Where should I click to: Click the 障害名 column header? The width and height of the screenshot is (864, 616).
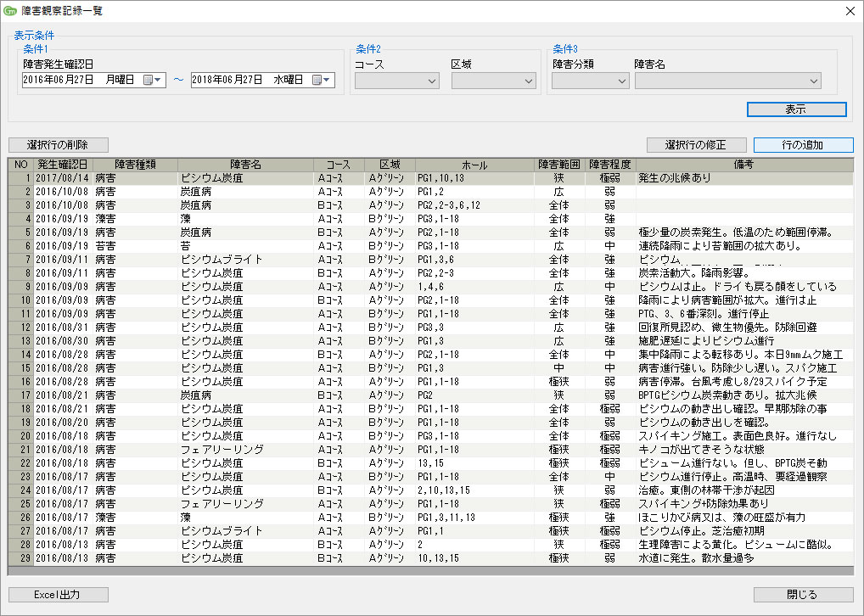(245, 165)
